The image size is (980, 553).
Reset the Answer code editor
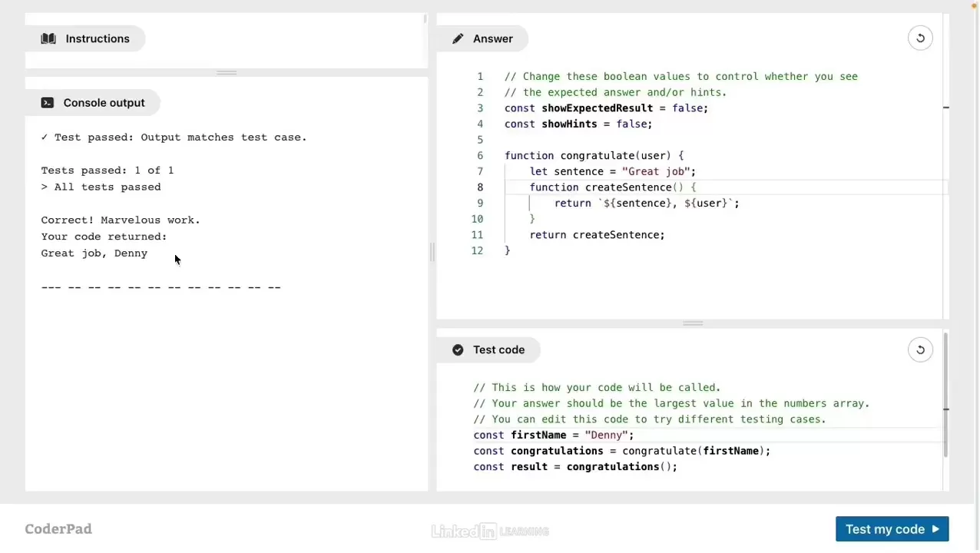click(x=920, y=38)
